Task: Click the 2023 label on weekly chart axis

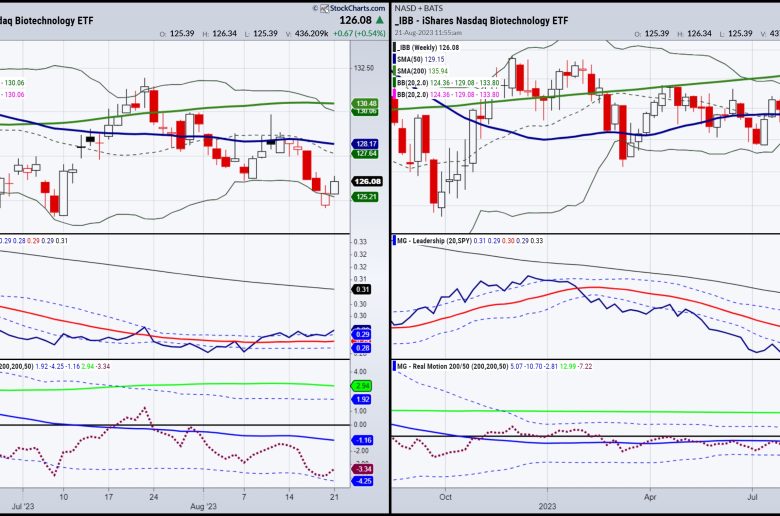Action: pos(548,507)
